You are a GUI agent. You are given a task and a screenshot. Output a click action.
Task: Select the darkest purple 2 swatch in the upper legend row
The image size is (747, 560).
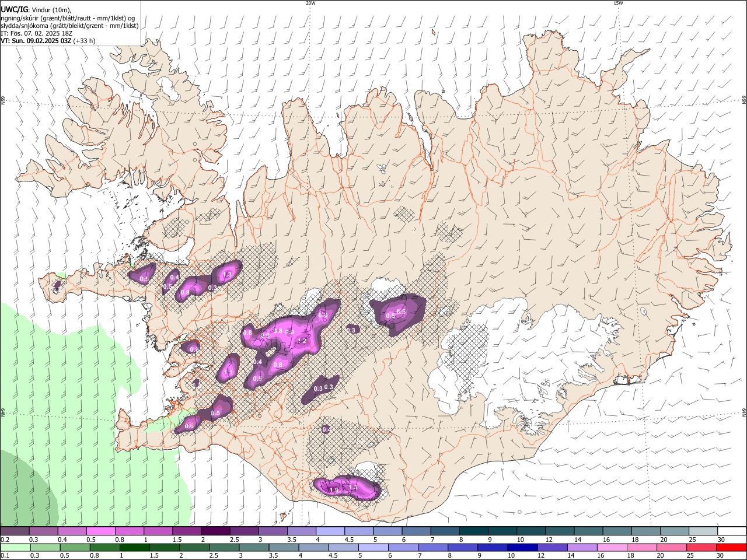point(215,531)
